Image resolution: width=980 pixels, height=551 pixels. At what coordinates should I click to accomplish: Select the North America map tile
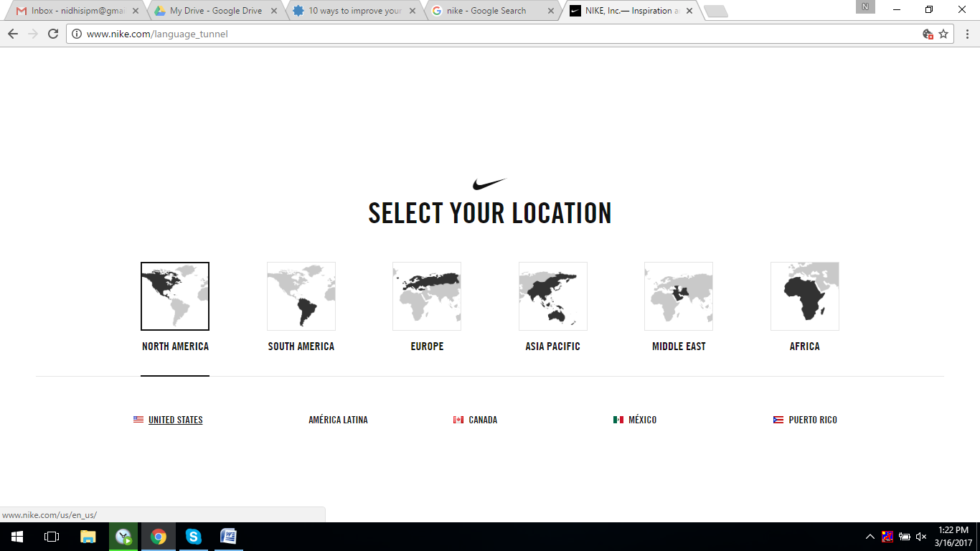pyautogui.click(x=175, y=296)
